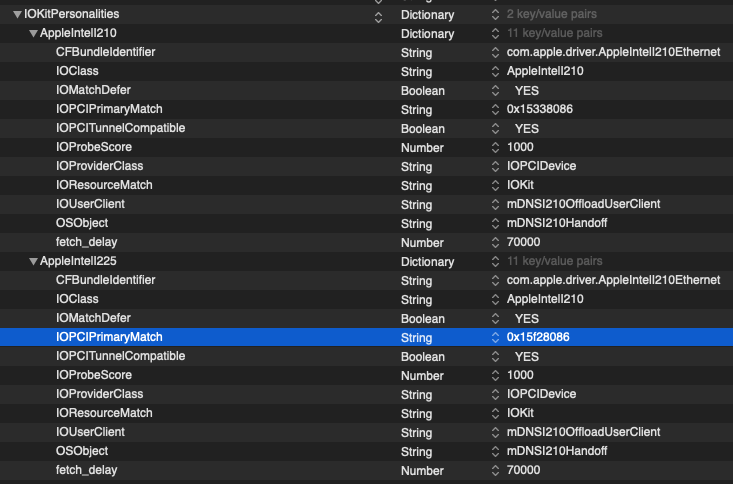Open String type popup for OSObject under AppleIntelI210
The width and height of the screenshot is (733, 484).
(x=495, y=224)
